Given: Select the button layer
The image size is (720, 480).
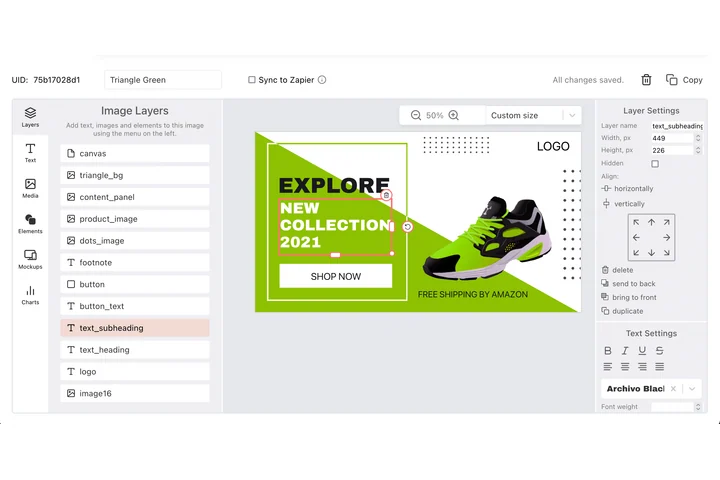Looking at the screenshot, I should click(x=135, y=284).
